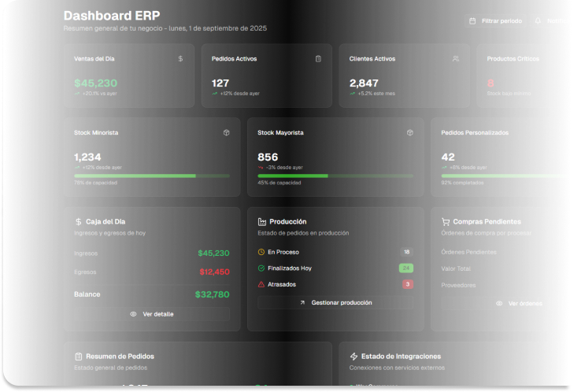Click the clipboard icon beside Resumen de Pedidos

point(79,357)
